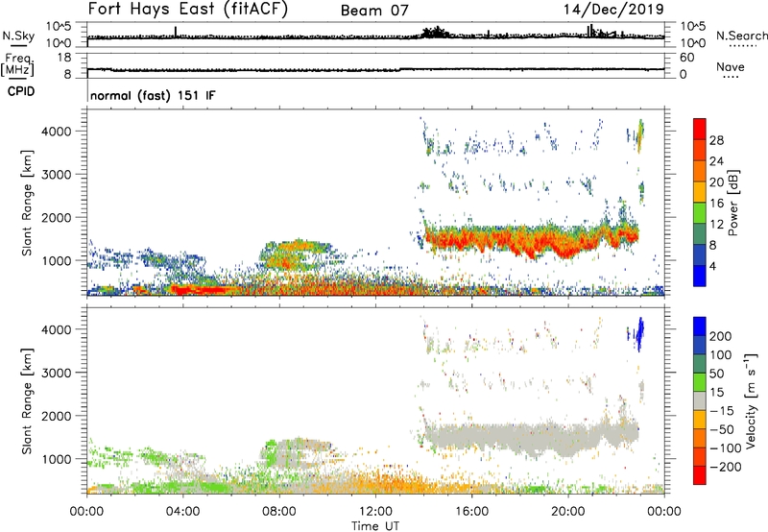Click the "24" label on Power colorbar

(x=716, y=161)
